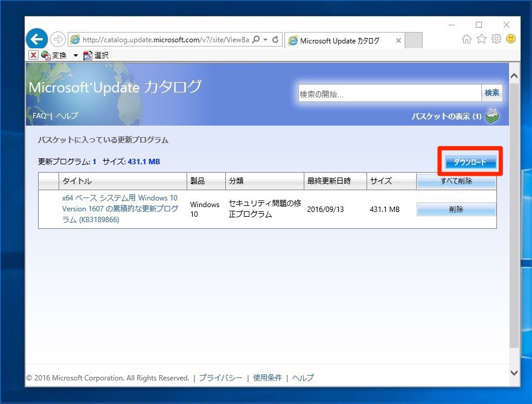Click the address bar search magnifier icon

click(256, 39)
